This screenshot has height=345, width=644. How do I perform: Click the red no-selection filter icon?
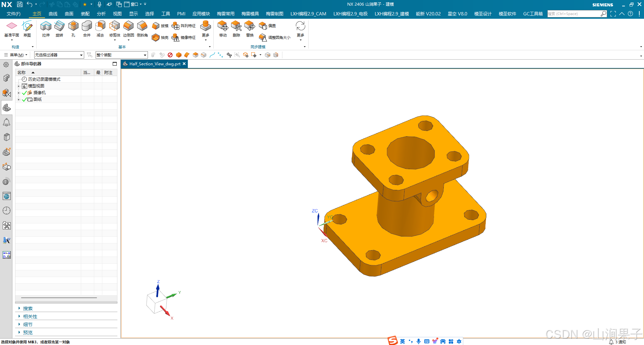pos(170,55)
